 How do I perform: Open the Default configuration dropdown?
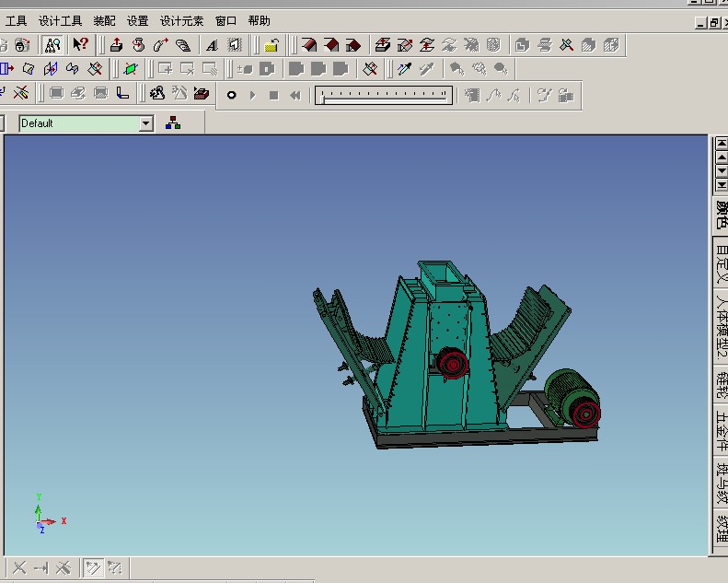(146, 123)
